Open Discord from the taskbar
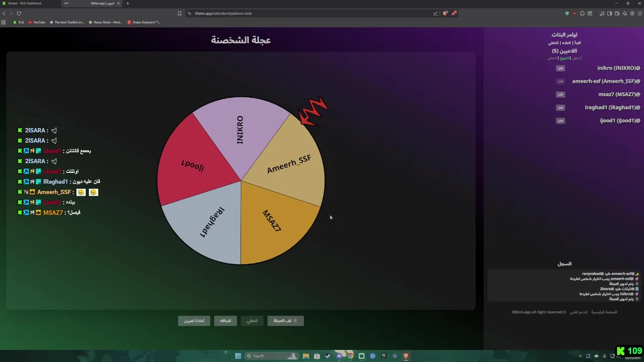Screen dimensions: 644x362 [339, 356]
